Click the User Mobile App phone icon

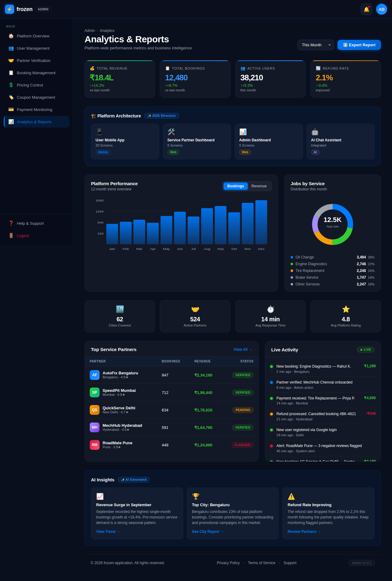point(99,132)
